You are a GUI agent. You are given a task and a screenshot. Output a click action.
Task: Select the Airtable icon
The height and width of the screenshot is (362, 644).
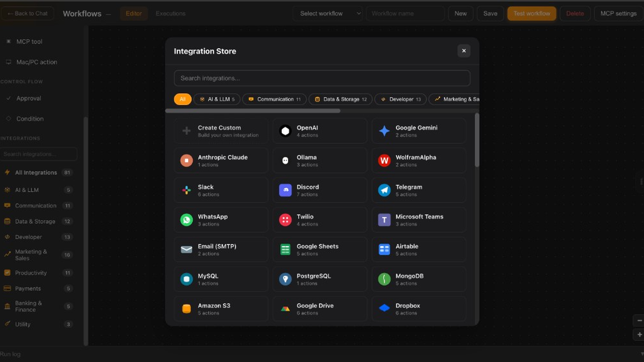[x=384, y=250]
